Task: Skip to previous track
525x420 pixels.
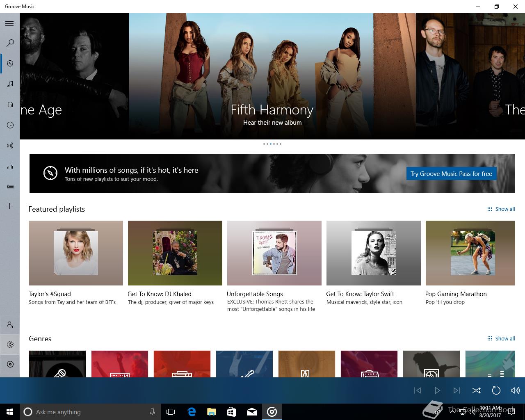Action: pos(418,390)
